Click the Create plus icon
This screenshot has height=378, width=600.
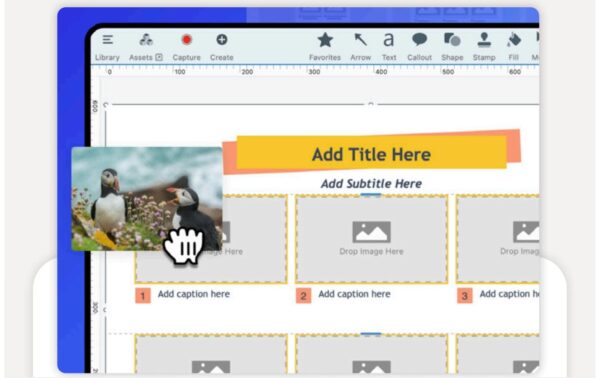[x=222, y=39]
